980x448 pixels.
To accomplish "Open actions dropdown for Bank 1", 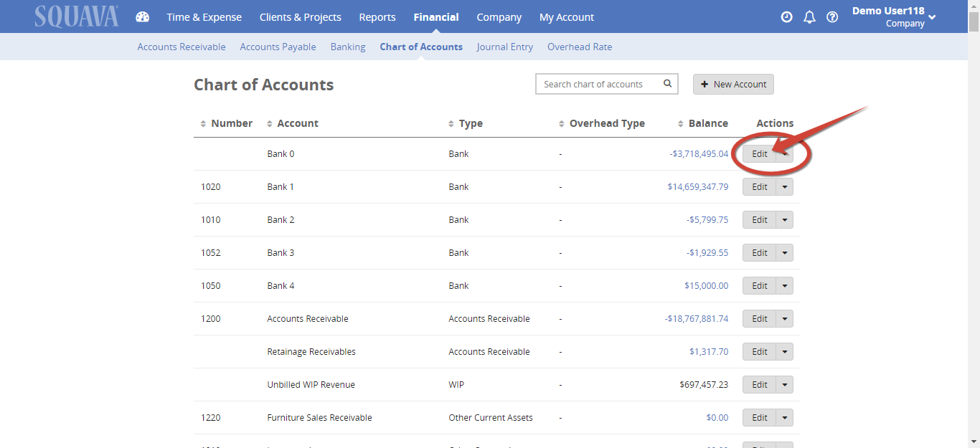I will pos(785,187).
